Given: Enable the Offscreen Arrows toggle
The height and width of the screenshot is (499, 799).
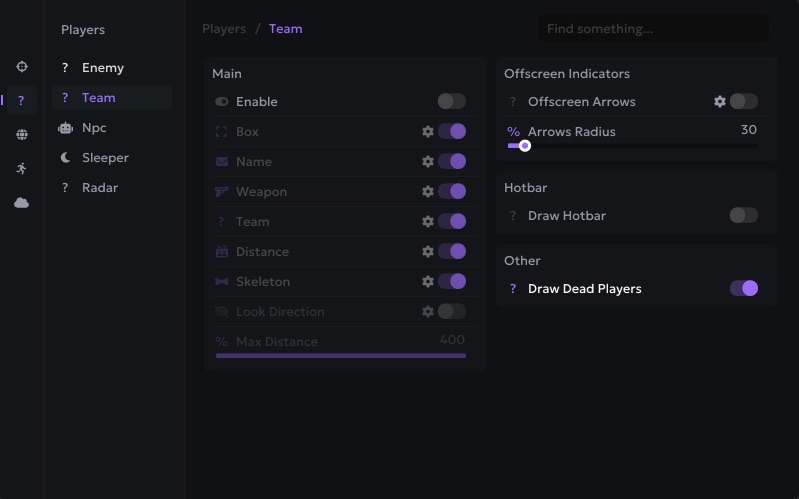Looking at the screenshot, I should [743, 102].
